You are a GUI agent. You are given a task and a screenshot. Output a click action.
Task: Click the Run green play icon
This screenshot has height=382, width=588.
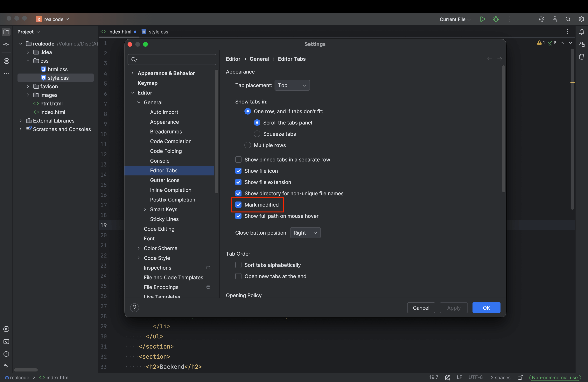pyautogui.click(x=482, y=19)
